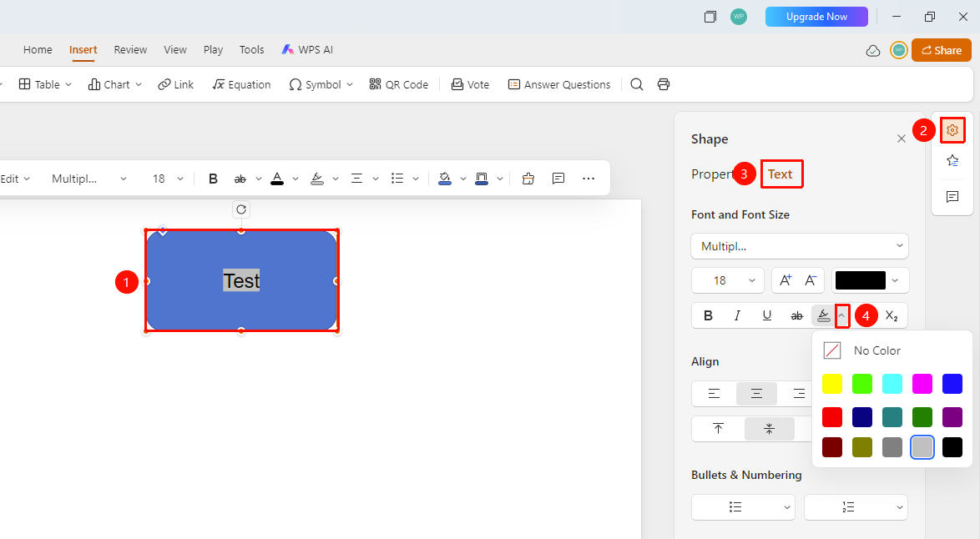Click the Share button
Image resolution: width=980 pixels, height=539 pixels.
942,51
